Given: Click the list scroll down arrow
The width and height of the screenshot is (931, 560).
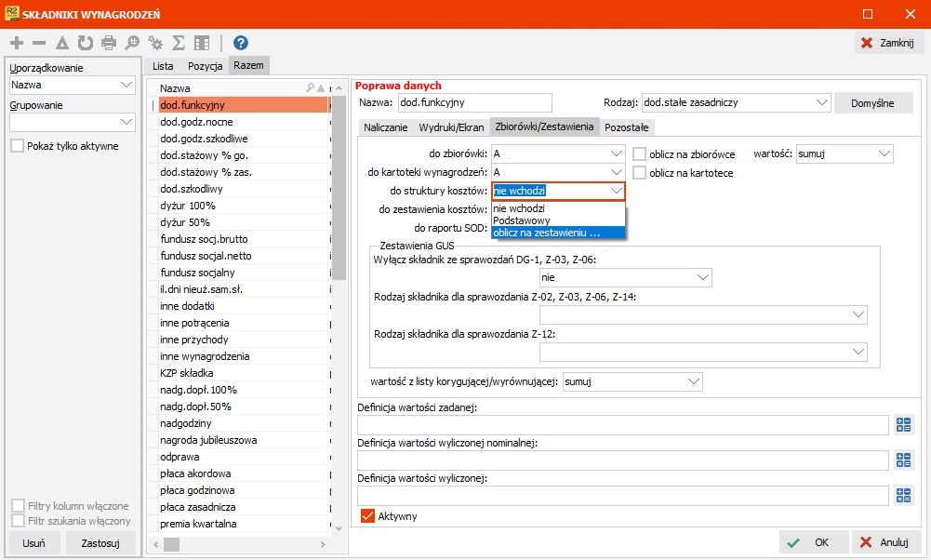Looking at the screenshot, I should point(339,528).
